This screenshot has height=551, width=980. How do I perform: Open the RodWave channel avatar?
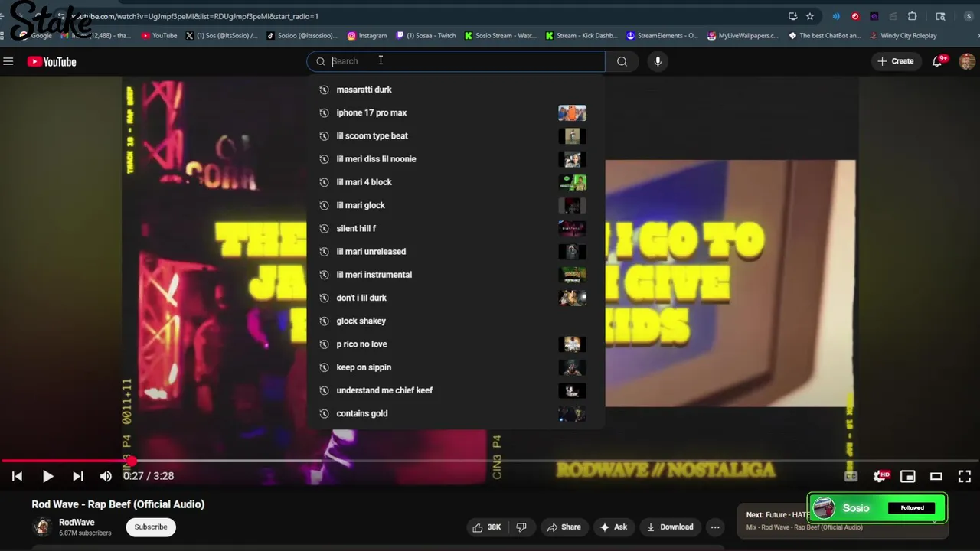pyautogui.click(x=42, y=527)
